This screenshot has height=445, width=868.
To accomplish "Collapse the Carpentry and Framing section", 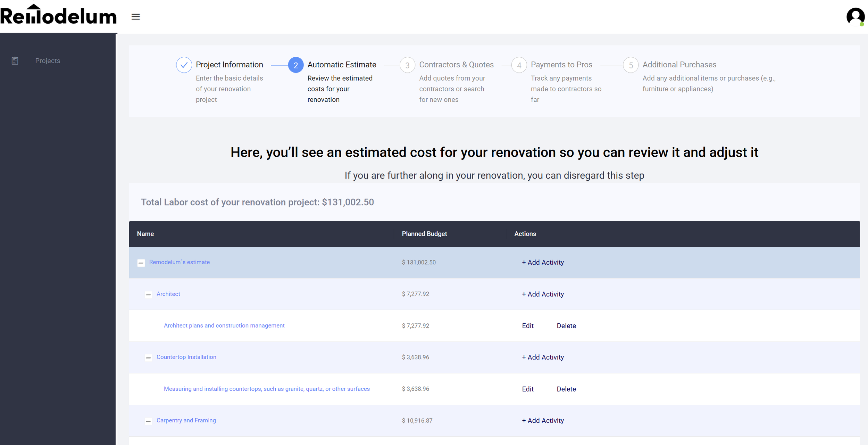I will click(x=148, y=421).
